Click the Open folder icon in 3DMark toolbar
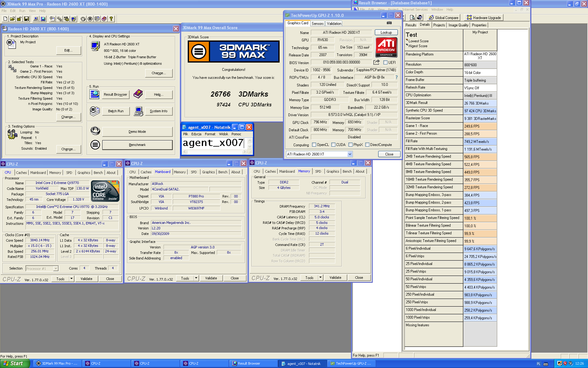Viewport: 588px width, 368px height. tap(12, 19)
